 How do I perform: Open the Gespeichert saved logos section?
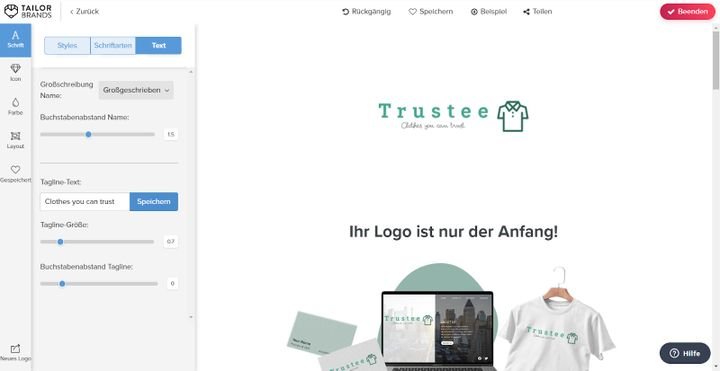16,174
